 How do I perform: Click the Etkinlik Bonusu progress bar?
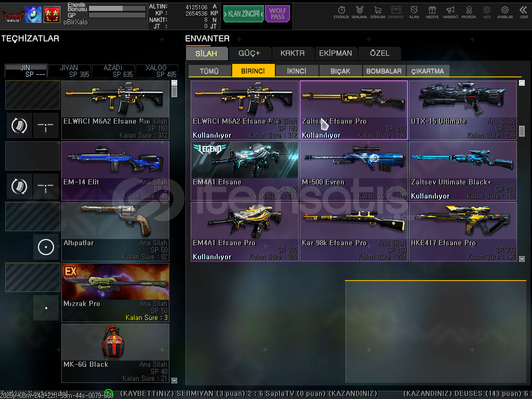[x=117, y=8]
